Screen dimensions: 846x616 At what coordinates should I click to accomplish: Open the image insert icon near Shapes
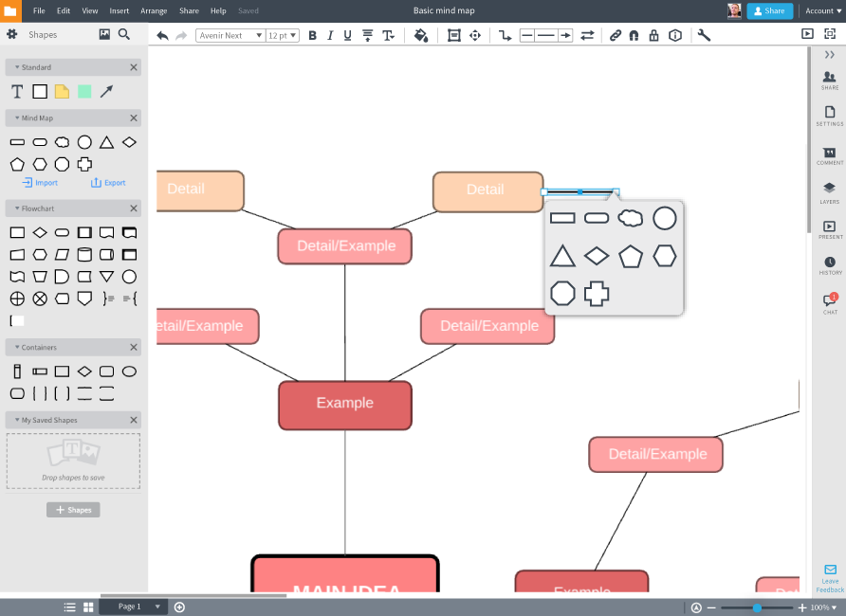(x=104, y=34)
